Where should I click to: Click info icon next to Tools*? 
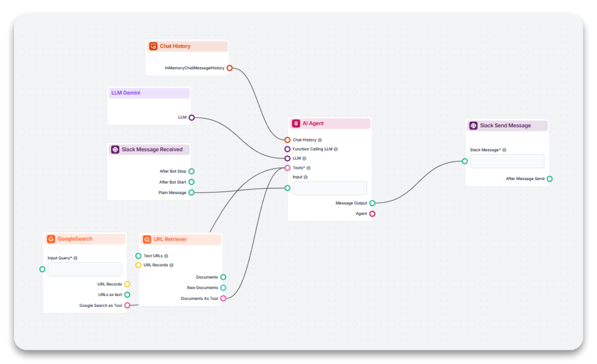[x=309, y=168]
